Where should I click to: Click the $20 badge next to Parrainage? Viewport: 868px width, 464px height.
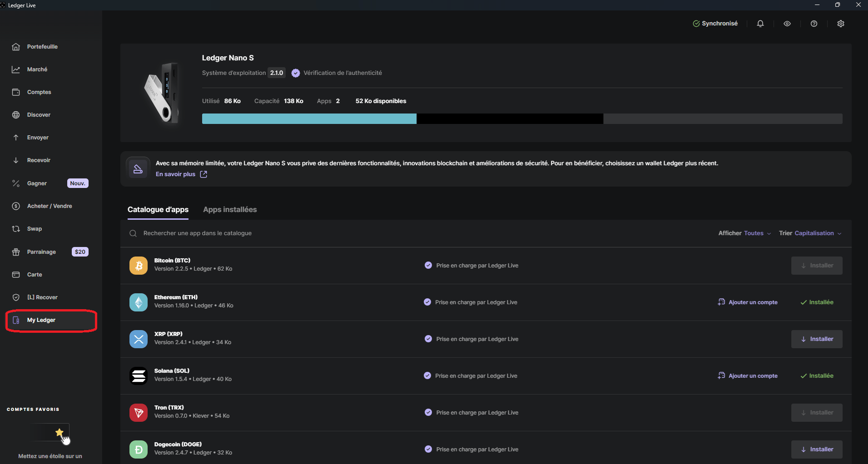[80, 252]
